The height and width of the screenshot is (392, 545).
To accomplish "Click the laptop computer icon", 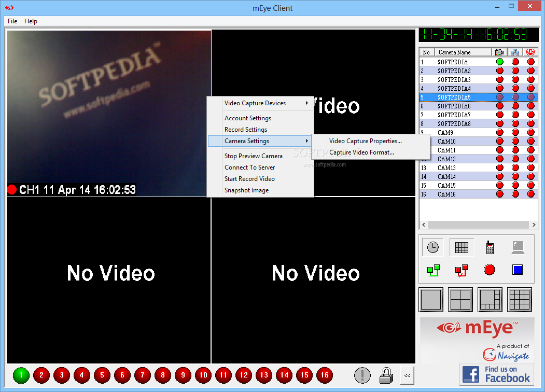I will click(x=518, y=247).
